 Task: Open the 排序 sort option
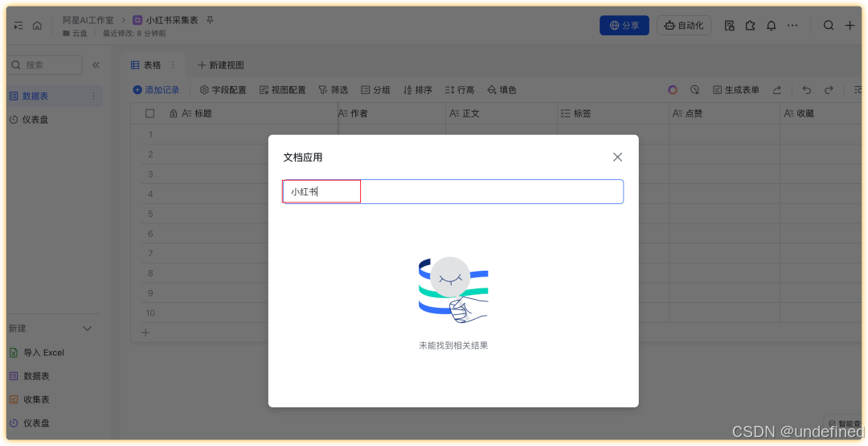417,90
